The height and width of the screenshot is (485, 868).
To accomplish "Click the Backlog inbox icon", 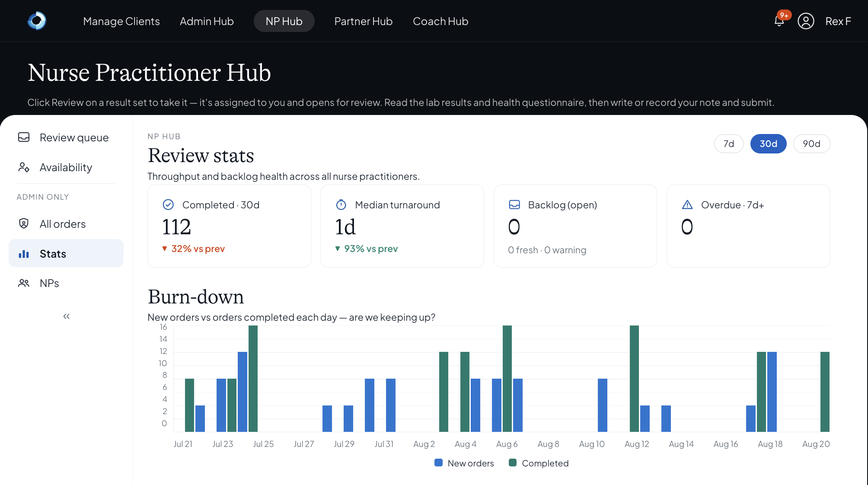I will click(x=514, y=204).
